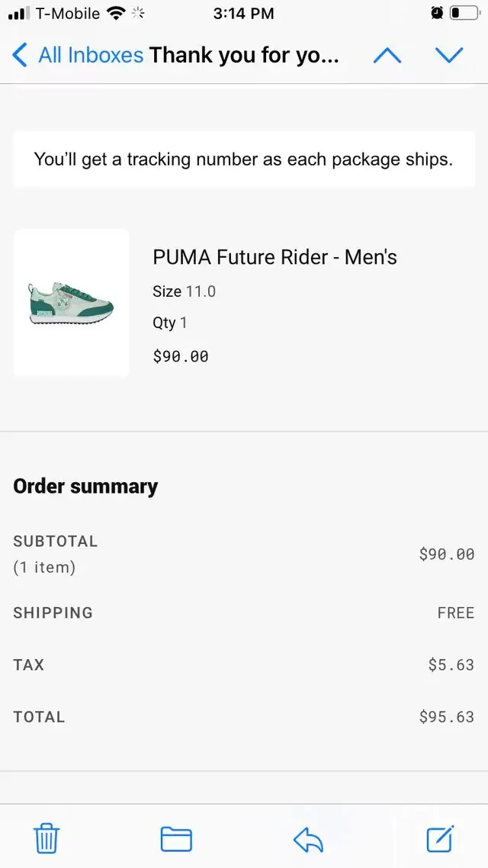Tap the up chevron to view previous email
Viewport: 488px width, 868px height.
[387, 55]
